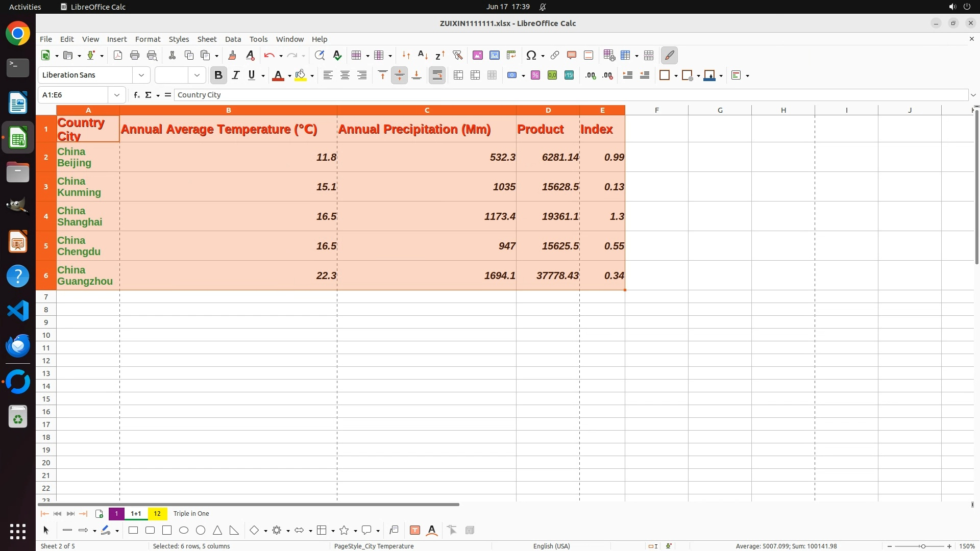980x551 pixels.
Task: Click the AutoFilter icon
Action: tap(457, 55)
